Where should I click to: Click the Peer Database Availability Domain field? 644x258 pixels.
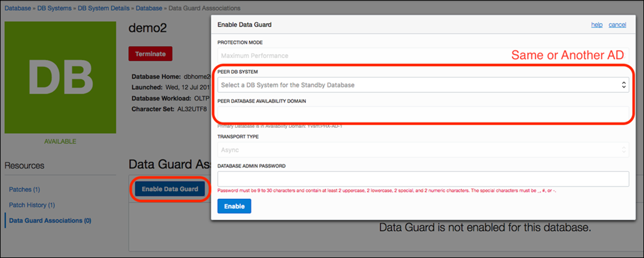pyautogui.click(x=422, y=114)
